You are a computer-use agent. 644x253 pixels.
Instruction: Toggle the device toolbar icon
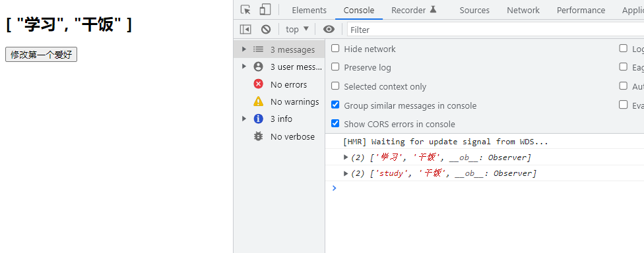pos(265,10)
